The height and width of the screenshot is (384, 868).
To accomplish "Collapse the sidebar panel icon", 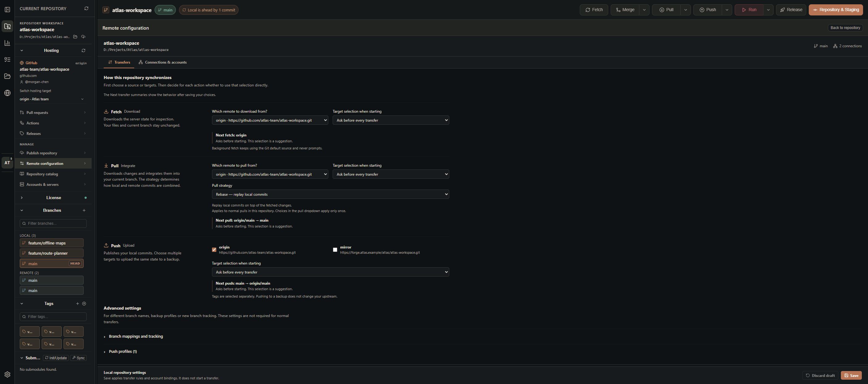I will tap(7, 10).
